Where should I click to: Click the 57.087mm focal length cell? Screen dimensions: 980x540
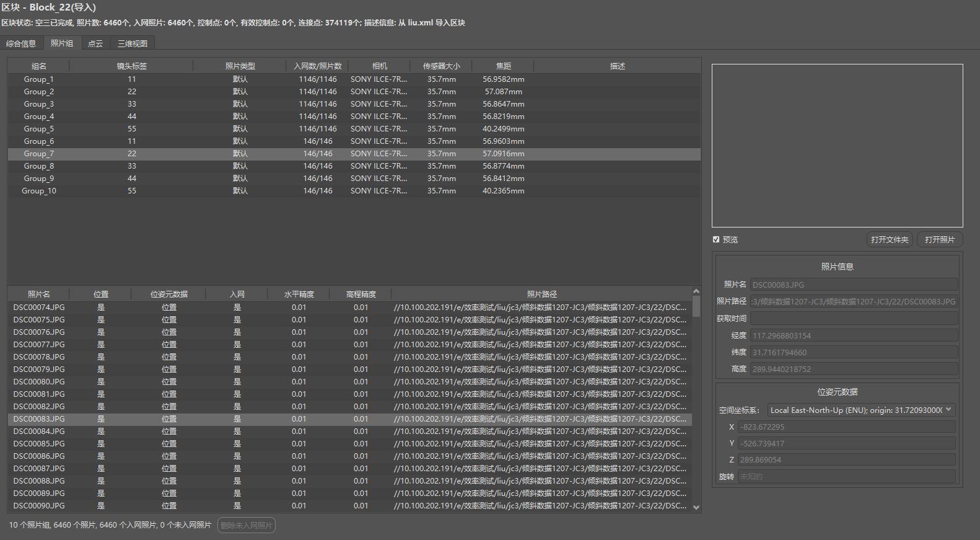503,92
